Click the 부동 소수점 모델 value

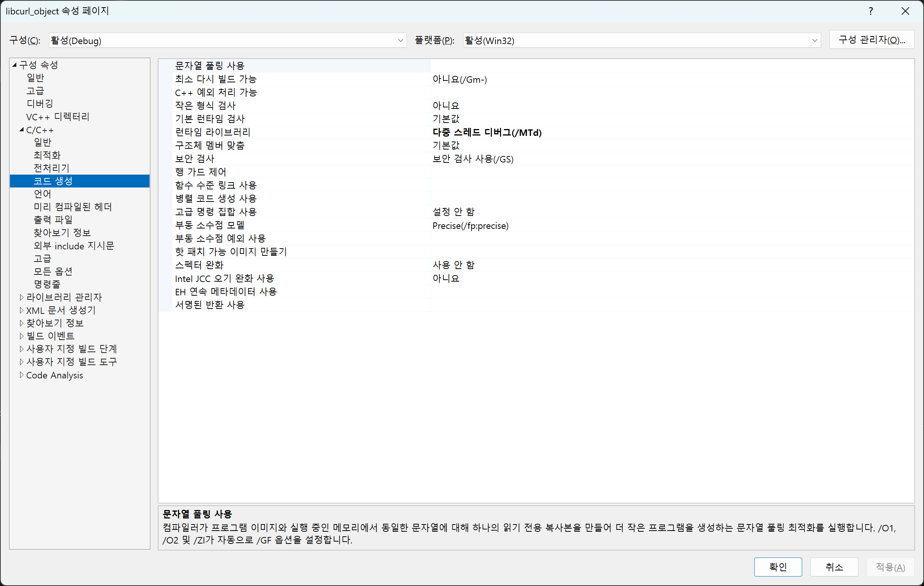pos(470,225)
